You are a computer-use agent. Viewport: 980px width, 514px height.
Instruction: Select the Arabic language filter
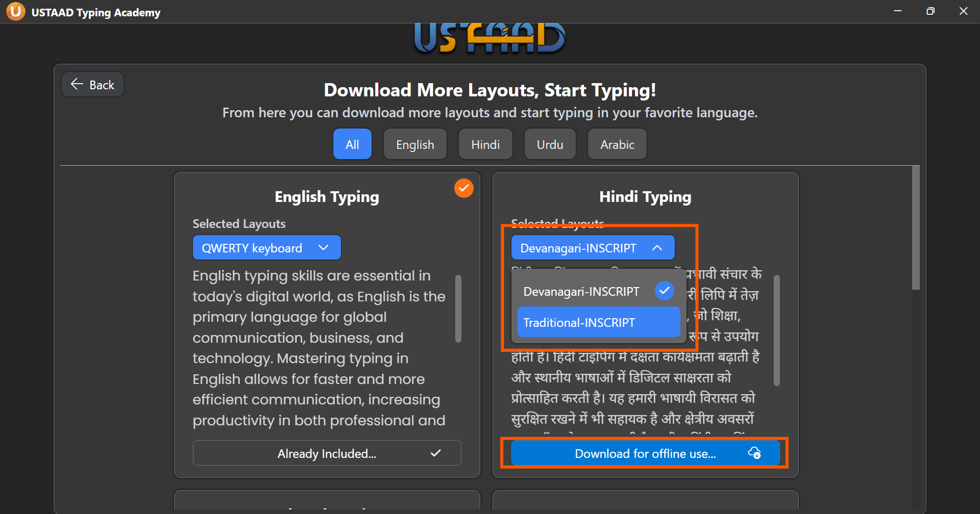[617, 144]
